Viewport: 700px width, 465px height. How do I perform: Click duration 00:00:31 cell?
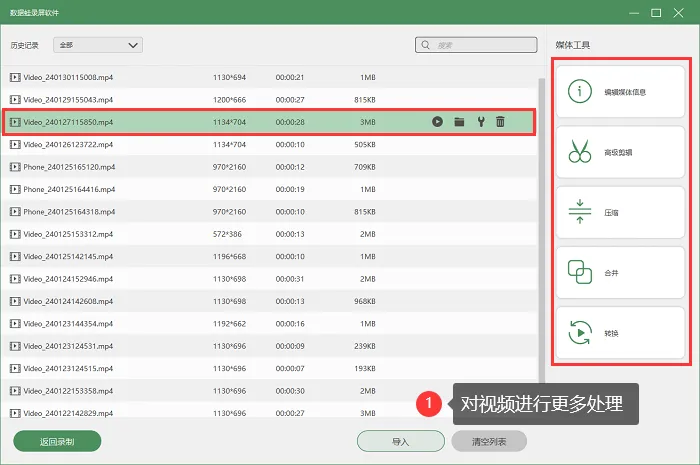click(290, 279)
